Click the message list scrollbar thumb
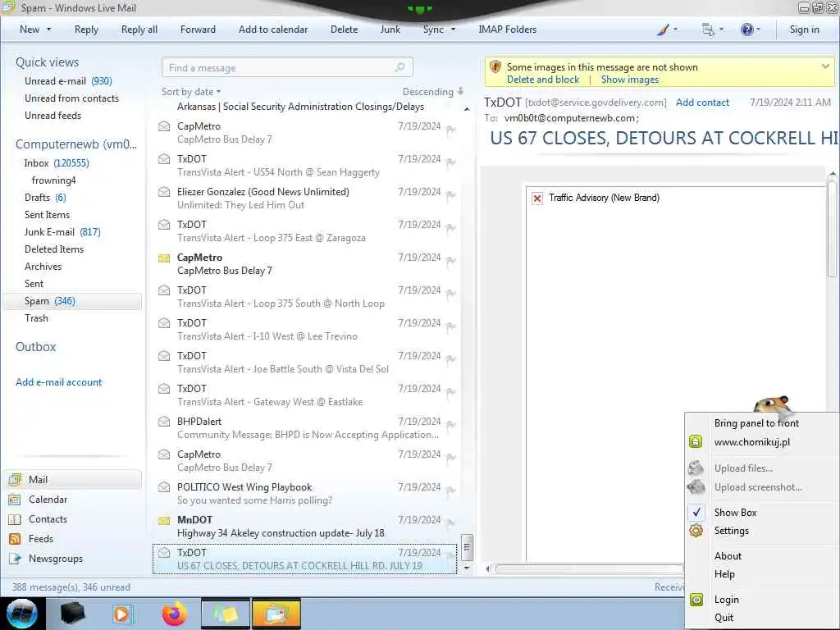This screenshot has width=840, height=630. tap(467, 547)
